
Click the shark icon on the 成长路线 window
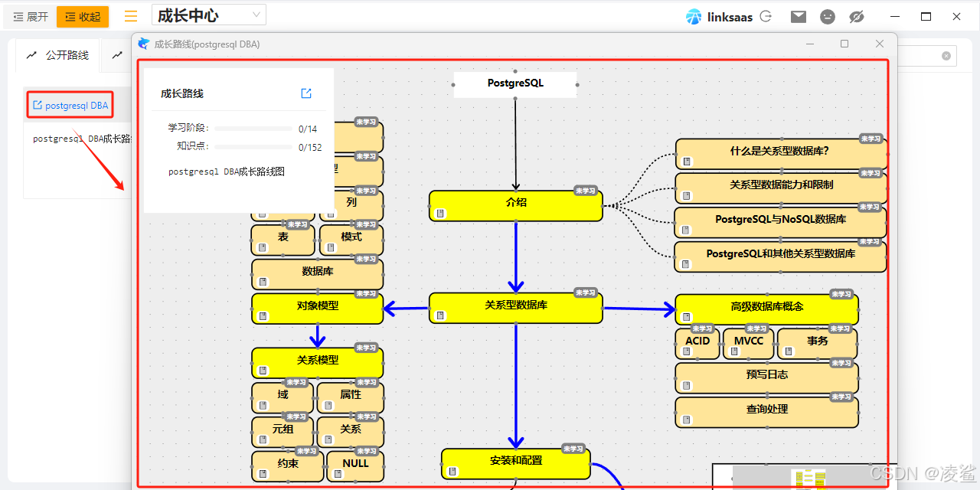click(x=143, y=44)
